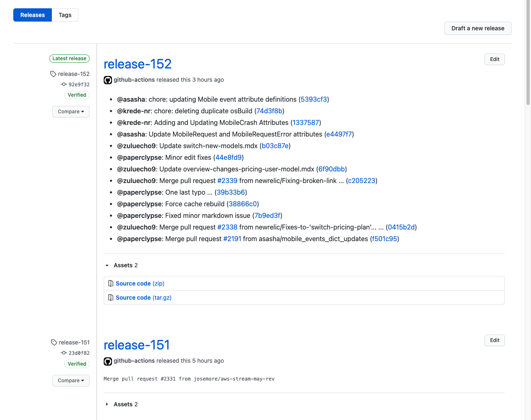The image size is (531, 420).
Task: Open the release-152 title link
Action: coord(138,64)
